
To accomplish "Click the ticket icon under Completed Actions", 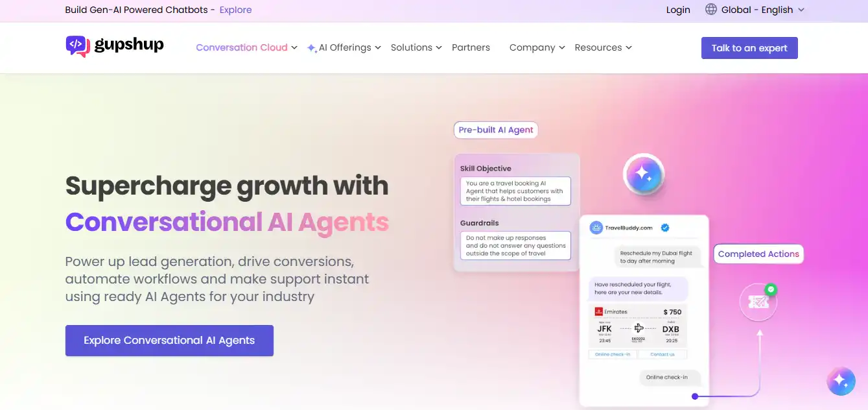I will 758,302.
